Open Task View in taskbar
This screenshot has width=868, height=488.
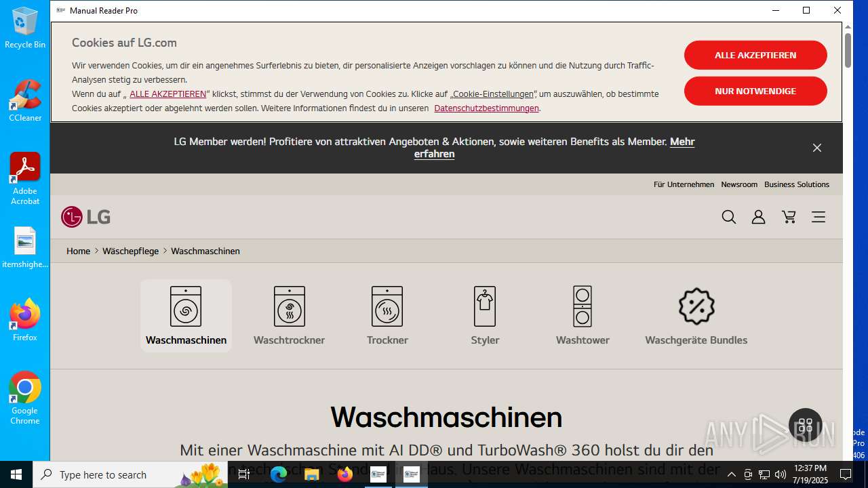point(244,474)
